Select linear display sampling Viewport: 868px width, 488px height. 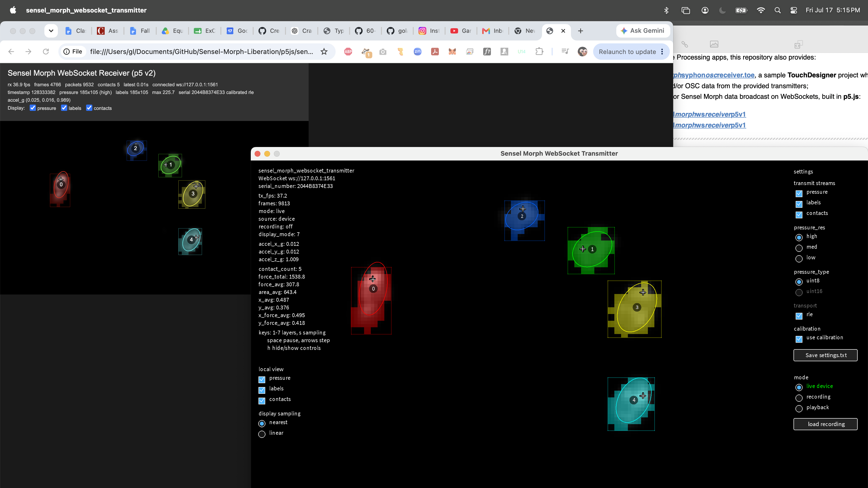click(262, 434)
